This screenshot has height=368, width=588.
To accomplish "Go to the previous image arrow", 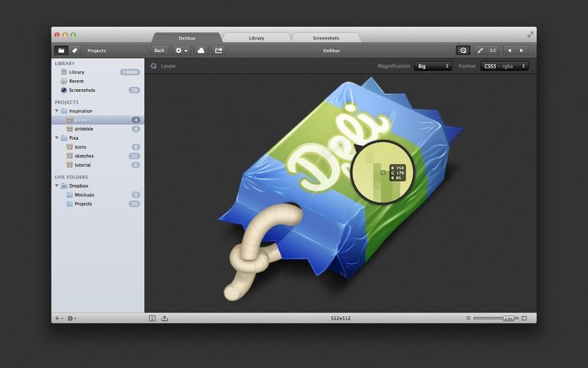I will [x=509, y=51].
